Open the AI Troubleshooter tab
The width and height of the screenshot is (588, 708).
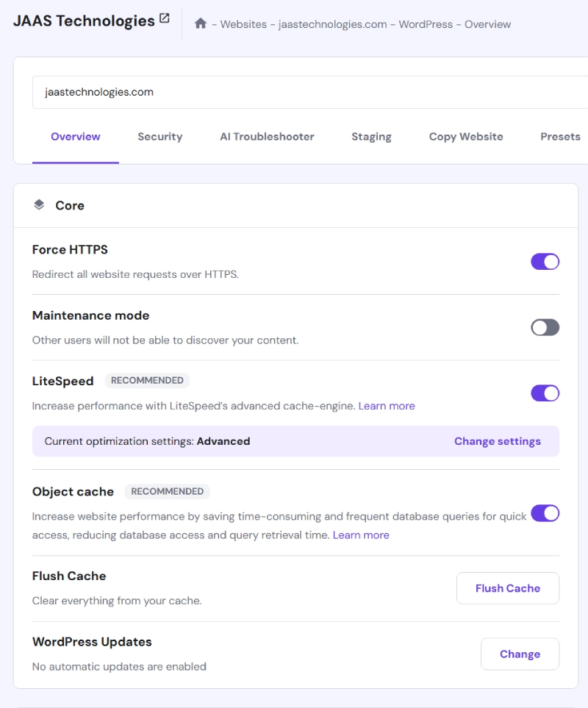coord(267,136)
